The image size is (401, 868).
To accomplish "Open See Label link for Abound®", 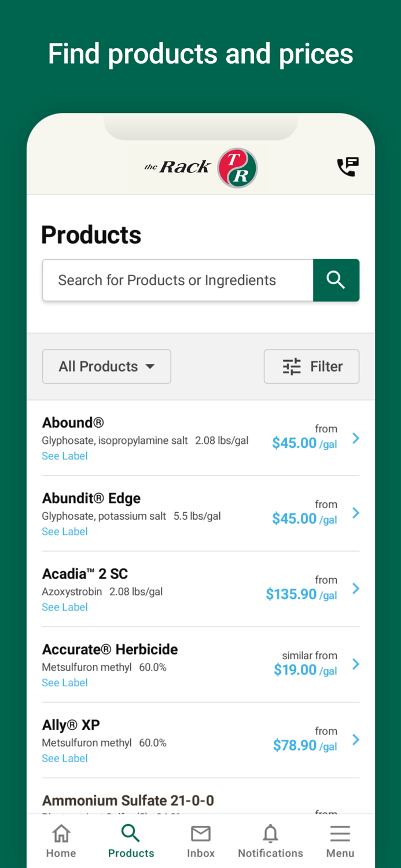I will 65,456.
